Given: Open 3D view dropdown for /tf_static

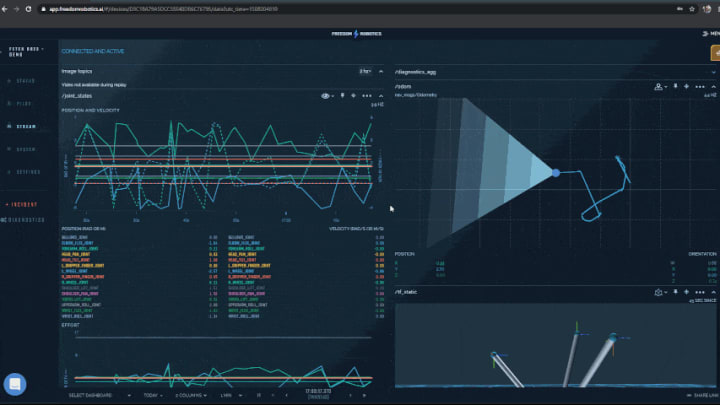Looking at the screenshot, I should [x=660, y=292].
